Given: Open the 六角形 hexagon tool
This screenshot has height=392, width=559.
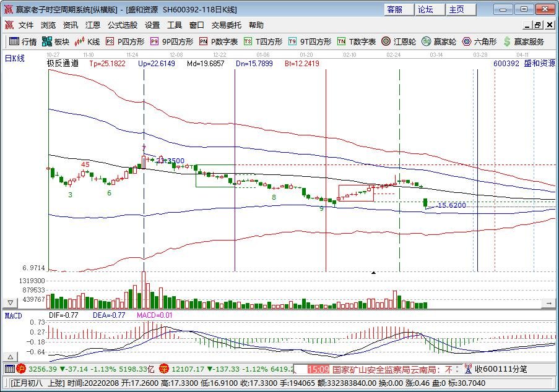Looking at the screenshot, I should pyautogui.click(x=479, y=41).
